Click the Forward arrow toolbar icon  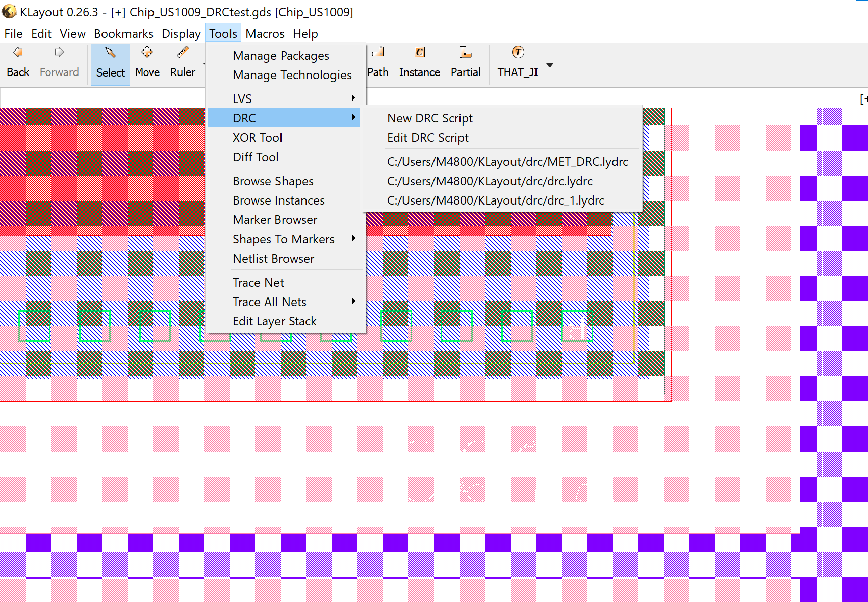[59, 53]
